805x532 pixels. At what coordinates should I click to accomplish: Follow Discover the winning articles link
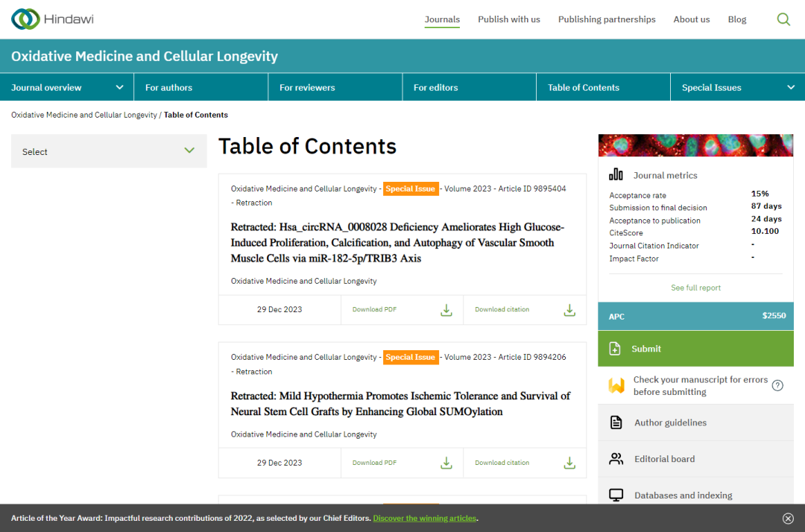tap(425, 518)
